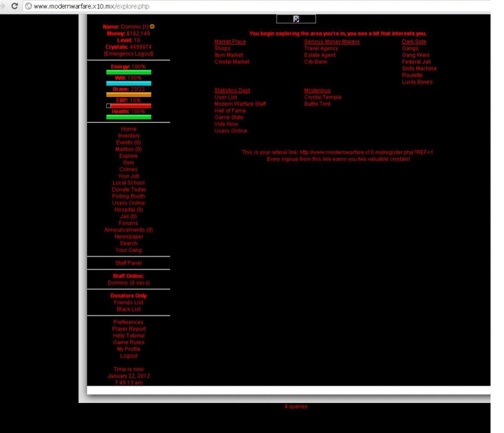The height and width of the screenshot is (433, 504).
Task: Go to the Gym page
Action: click(x=128, y=163)
